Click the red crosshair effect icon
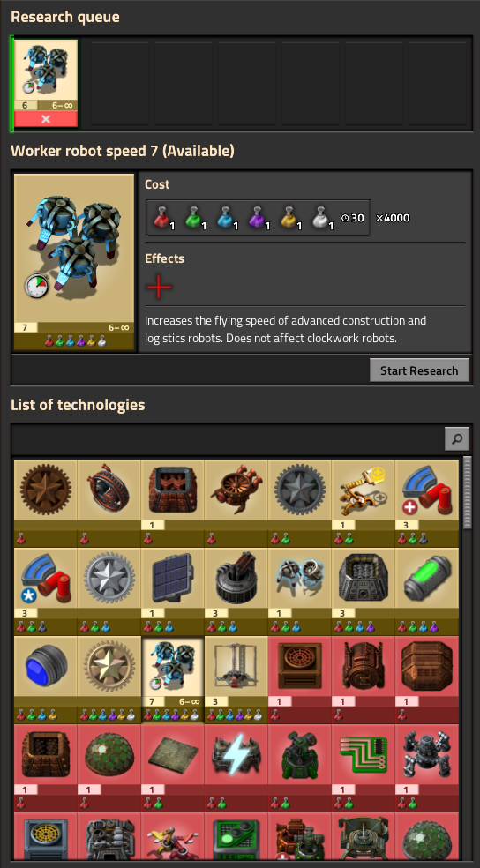The height and width of the screenshot is (868, 480). click(x=159, y=288)
